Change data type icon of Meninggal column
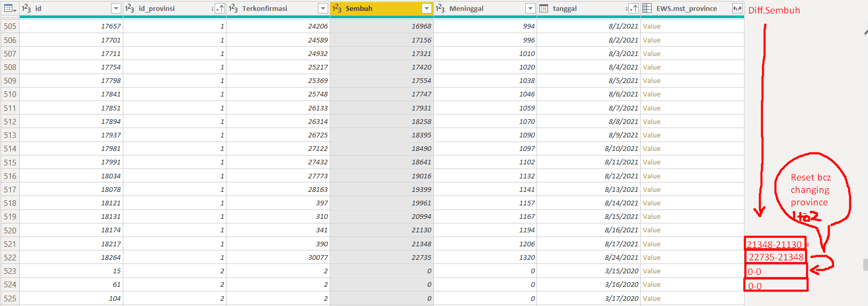 click(440, 8)
